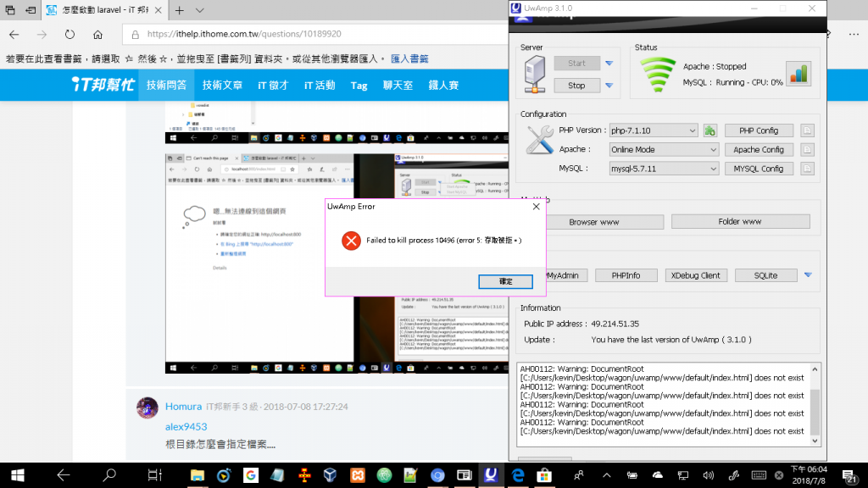Open Microsoft Store from taskbar
Image resolution: width=868 pixels, height=488 pixels.
[544, 475]
